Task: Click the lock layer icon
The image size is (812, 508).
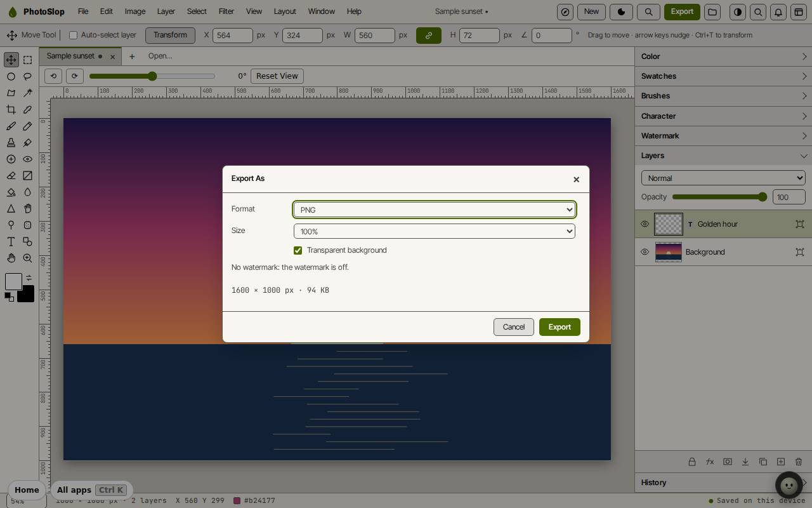Action: point(692,462)
